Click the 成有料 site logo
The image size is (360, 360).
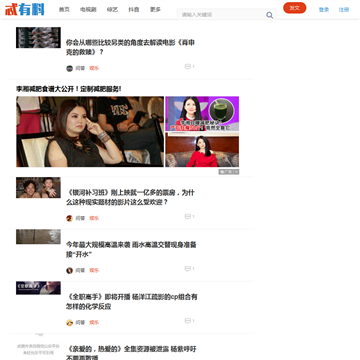click(25, 9)
